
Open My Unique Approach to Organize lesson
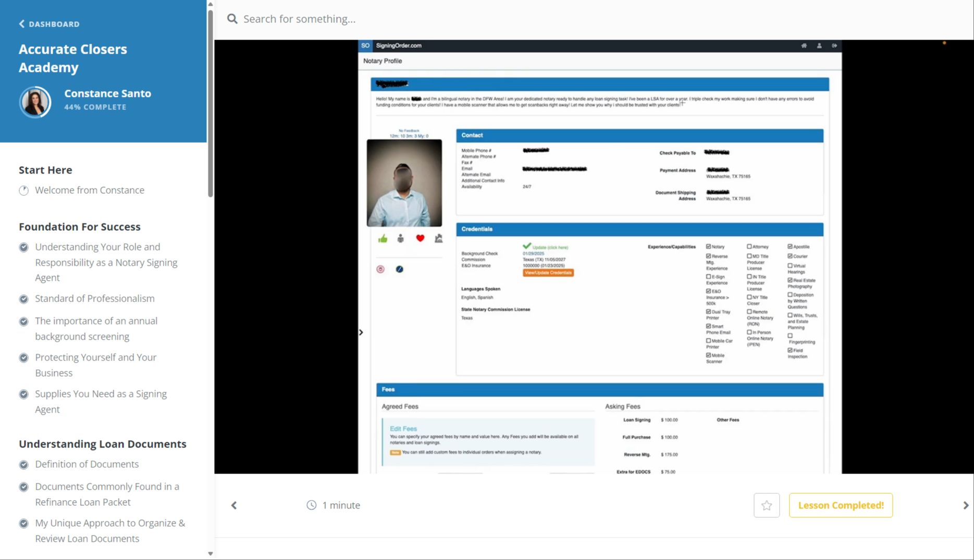(110, 531)
